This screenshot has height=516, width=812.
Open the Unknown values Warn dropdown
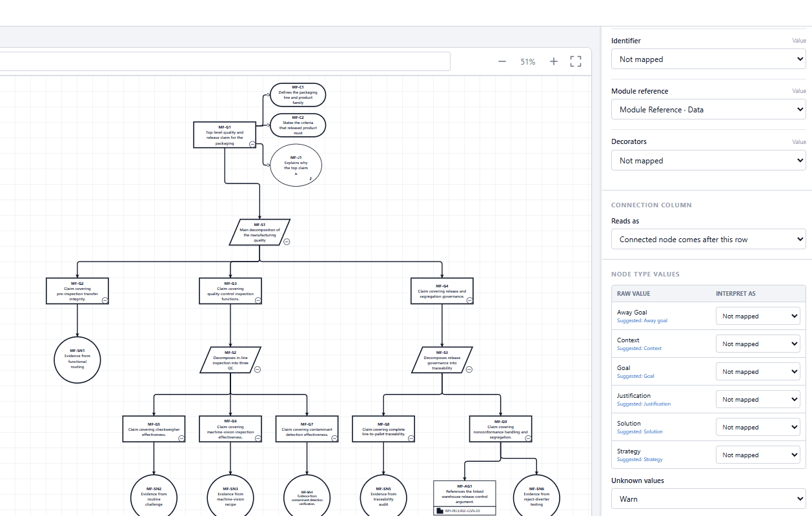coord(708,499)
